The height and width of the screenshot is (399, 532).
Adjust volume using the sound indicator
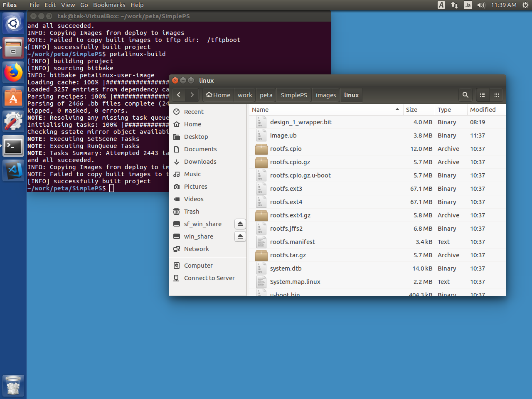[x=481, y=5]
